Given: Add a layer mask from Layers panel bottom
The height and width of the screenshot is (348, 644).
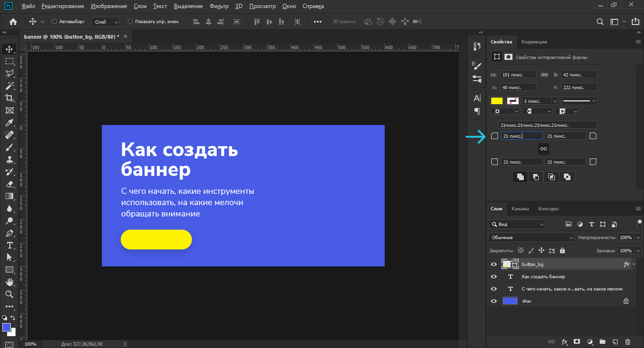Looking at the screenshot, I should [x=577, y=341].
